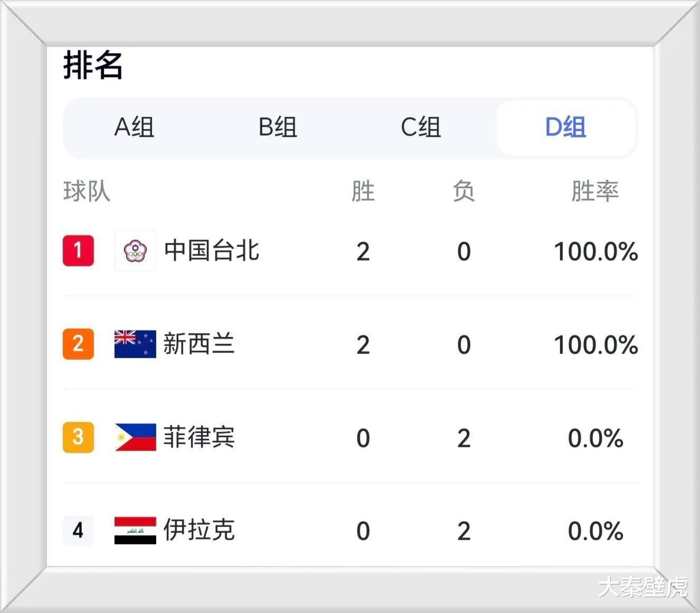Click the 球队 column header
The image size is (700, 613).
(x=87, y=192)
